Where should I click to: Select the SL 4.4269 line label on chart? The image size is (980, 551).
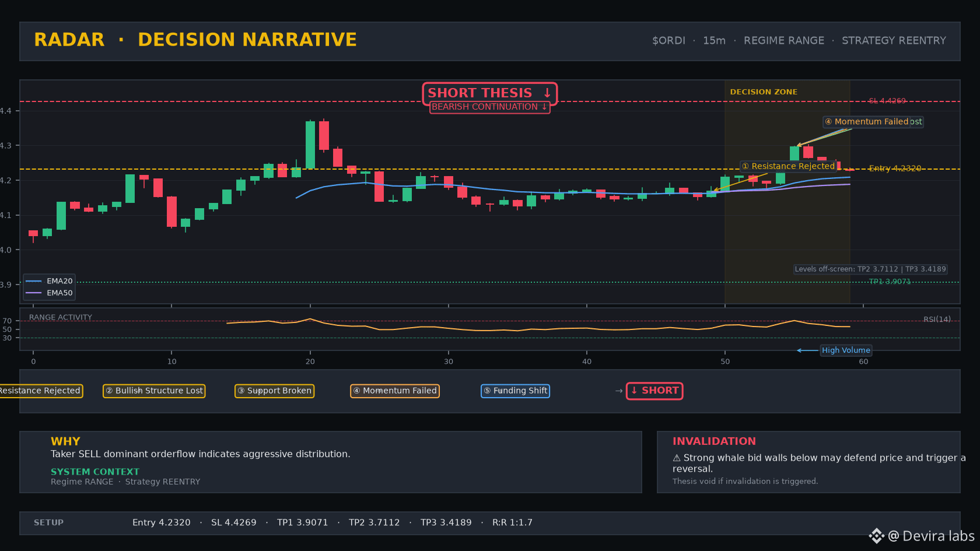tap(887, 101)
